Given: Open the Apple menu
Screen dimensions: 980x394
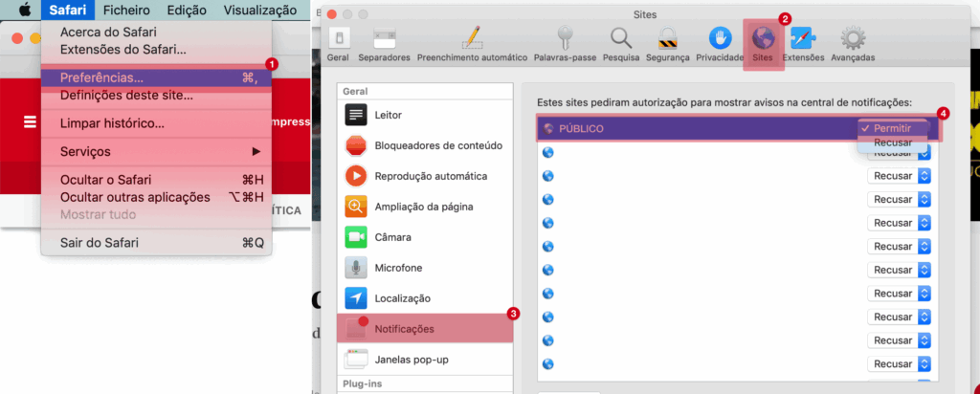Looking at the screenshot, I should pos(26,10).
